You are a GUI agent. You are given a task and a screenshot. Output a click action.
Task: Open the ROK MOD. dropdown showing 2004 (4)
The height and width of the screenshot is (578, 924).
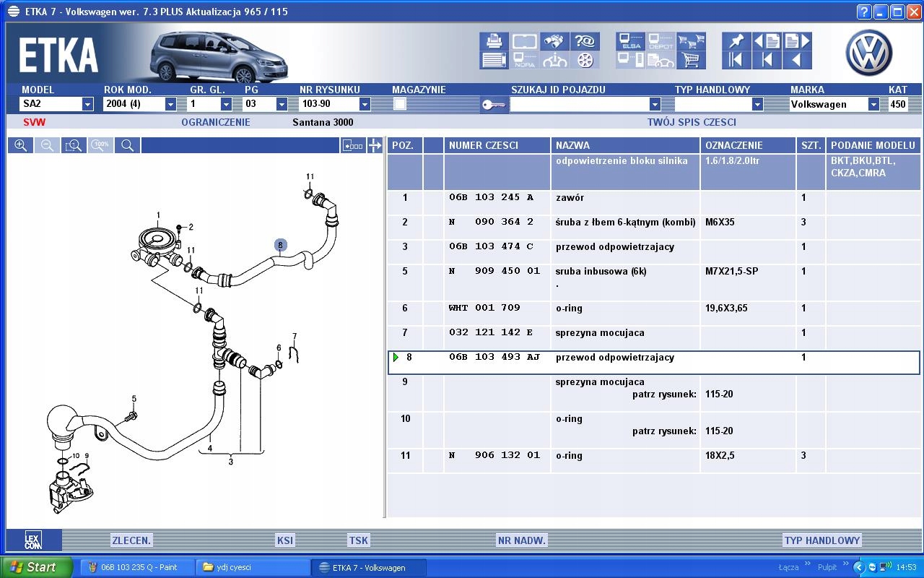pyautogui.click(x=170, y=104)
